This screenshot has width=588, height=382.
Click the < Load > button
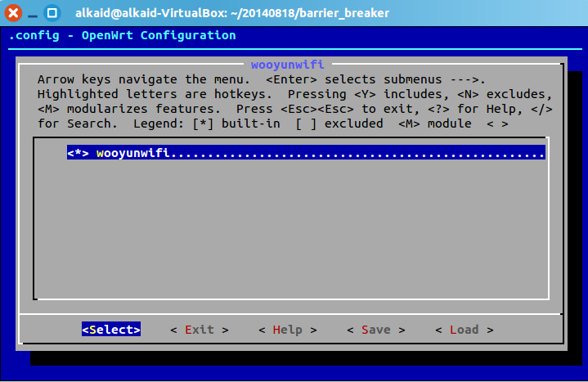pyautogui.click(x=465, y=330)
